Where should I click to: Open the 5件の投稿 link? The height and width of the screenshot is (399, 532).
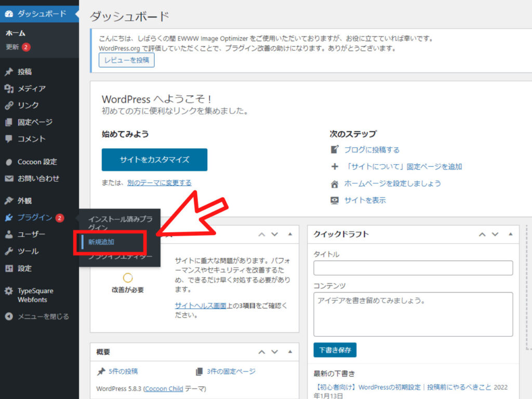123,371
